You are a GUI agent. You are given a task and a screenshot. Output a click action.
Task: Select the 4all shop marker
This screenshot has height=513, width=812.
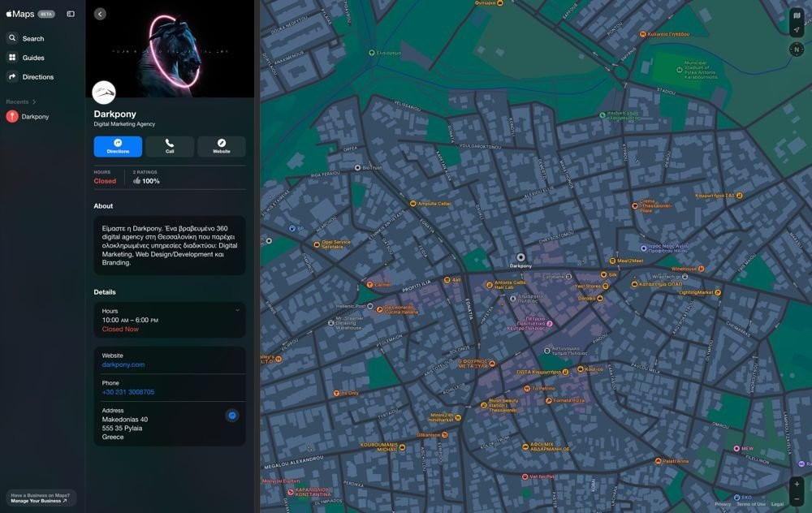447,280
